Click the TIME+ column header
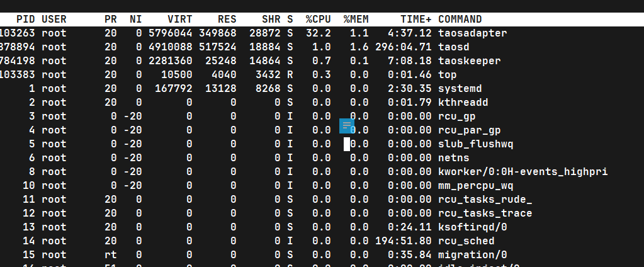The width and height of the screenshot is (644, 267). click(415, 20)
